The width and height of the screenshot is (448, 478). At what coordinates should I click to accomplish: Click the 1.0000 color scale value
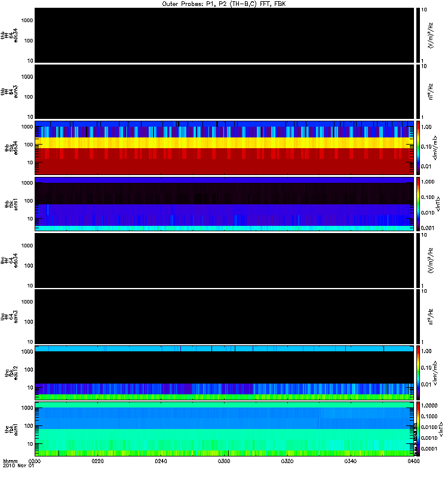(429, 406)
